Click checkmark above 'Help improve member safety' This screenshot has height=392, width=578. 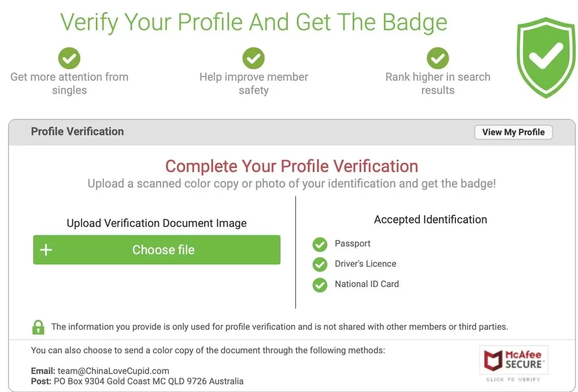pyautogui.click(x=253, y=58)
